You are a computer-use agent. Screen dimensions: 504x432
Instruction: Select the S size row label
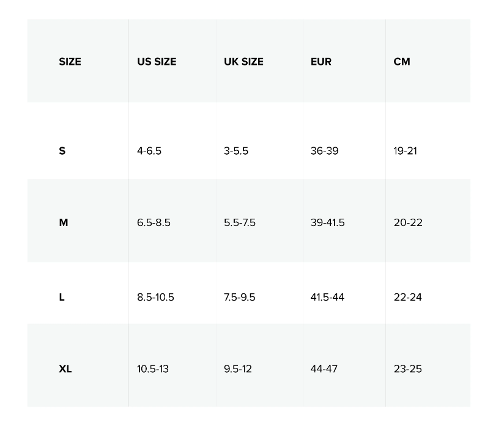pos(62,151)
